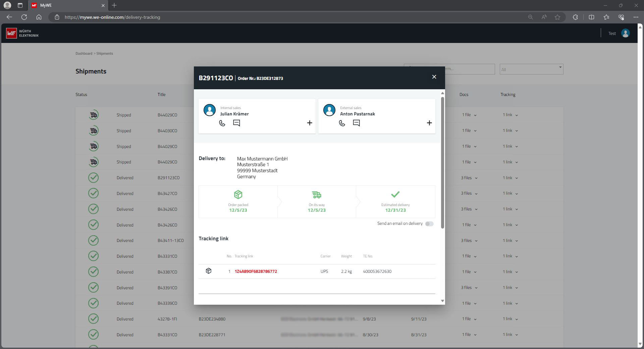Expand External sales contact with plus icon
This screenshot has width=644, height=349.
click(x=429, y=123)
